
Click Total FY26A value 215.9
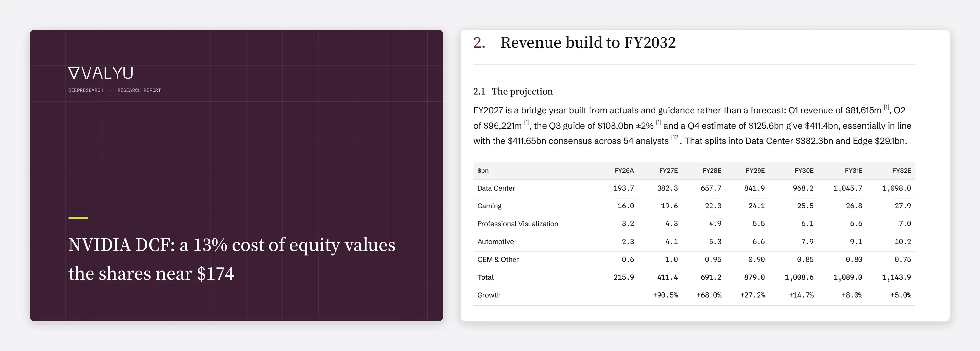[624, 277]
